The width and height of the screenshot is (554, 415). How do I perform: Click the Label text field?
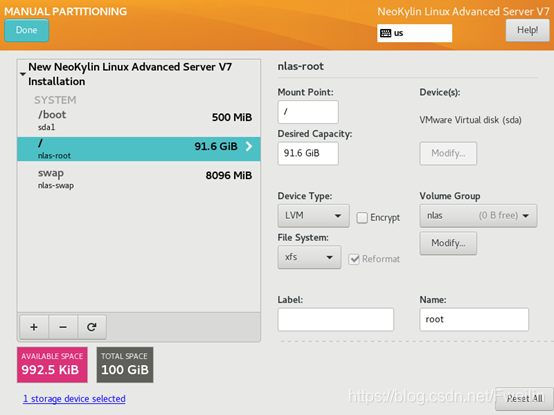(335, 319)
